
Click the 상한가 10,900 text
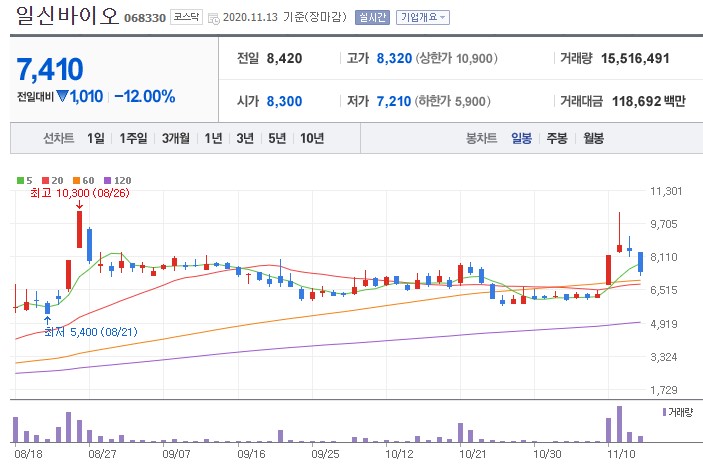(456, 58)
